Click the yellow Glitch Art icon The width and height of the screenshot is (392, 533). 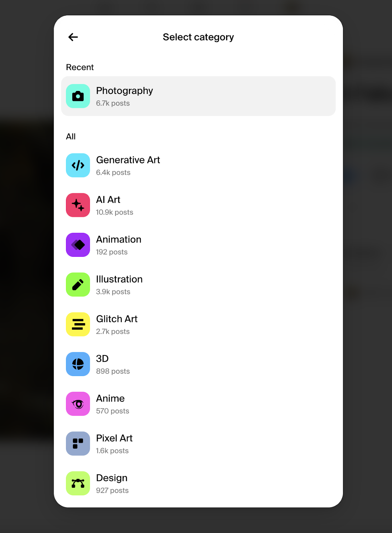pos(78,324)
